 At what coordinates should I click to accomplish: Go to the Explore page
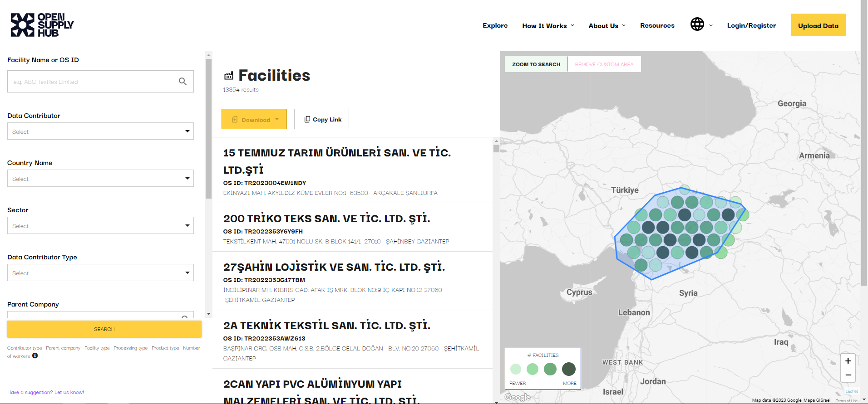pos(495,26)
